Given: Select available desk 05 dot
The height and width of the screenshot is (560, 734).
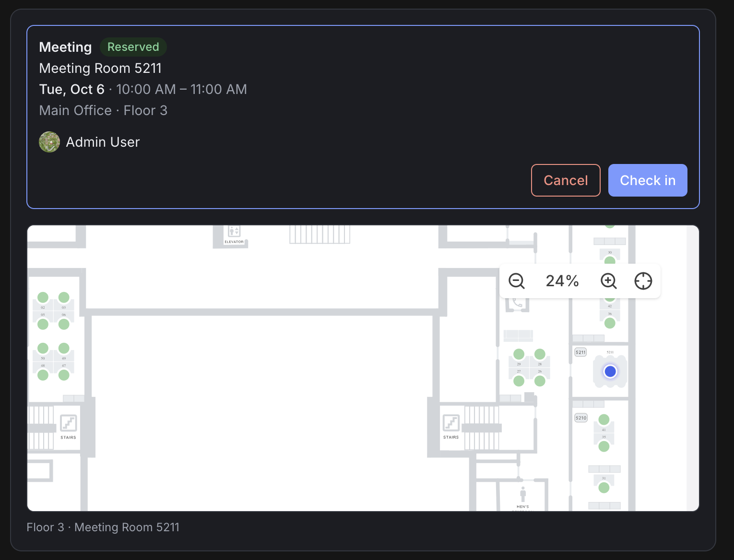Looking at the screenshot, I should click(43, 324).
